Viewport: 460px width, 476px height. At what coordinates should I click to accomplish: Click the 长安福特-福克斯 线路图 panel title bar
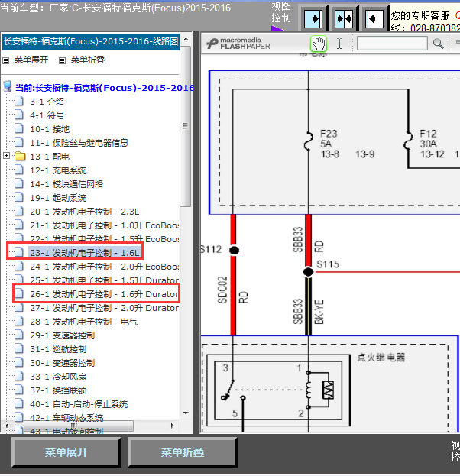tap(91, 41)
